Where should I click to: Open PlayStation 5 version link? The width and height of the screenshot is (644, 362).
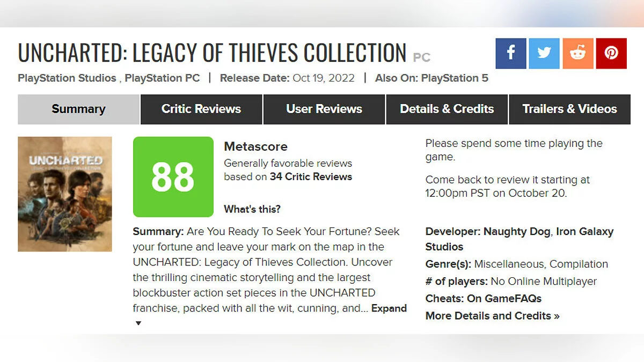pyautogui.click(x=455, y=78)
